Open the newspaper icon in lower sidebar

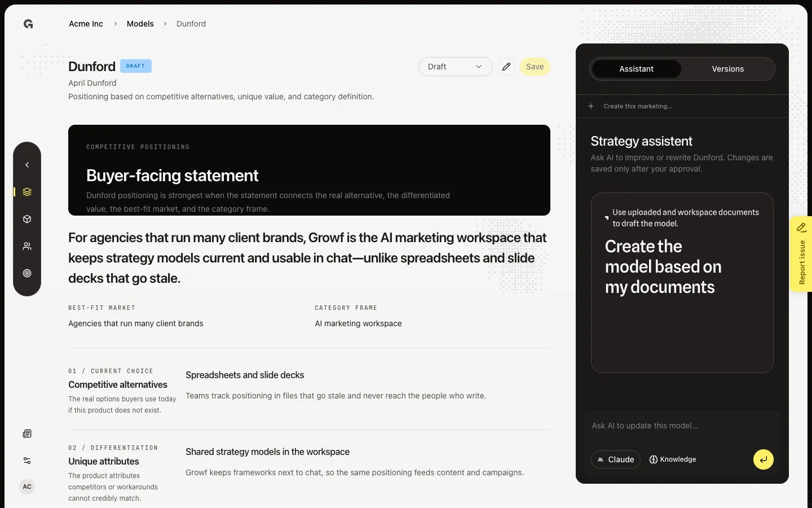[27, 433]
